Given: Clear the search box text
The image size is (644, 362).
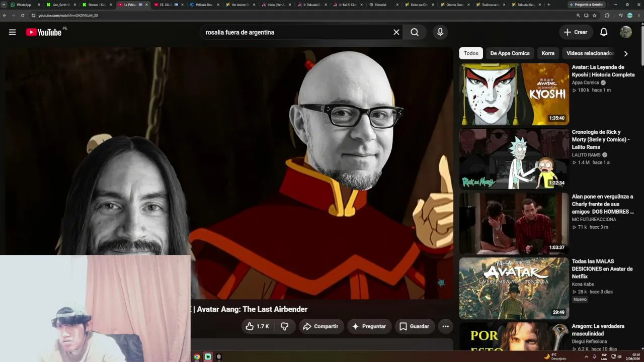Looking at the screenshot, I should (396, 32).
